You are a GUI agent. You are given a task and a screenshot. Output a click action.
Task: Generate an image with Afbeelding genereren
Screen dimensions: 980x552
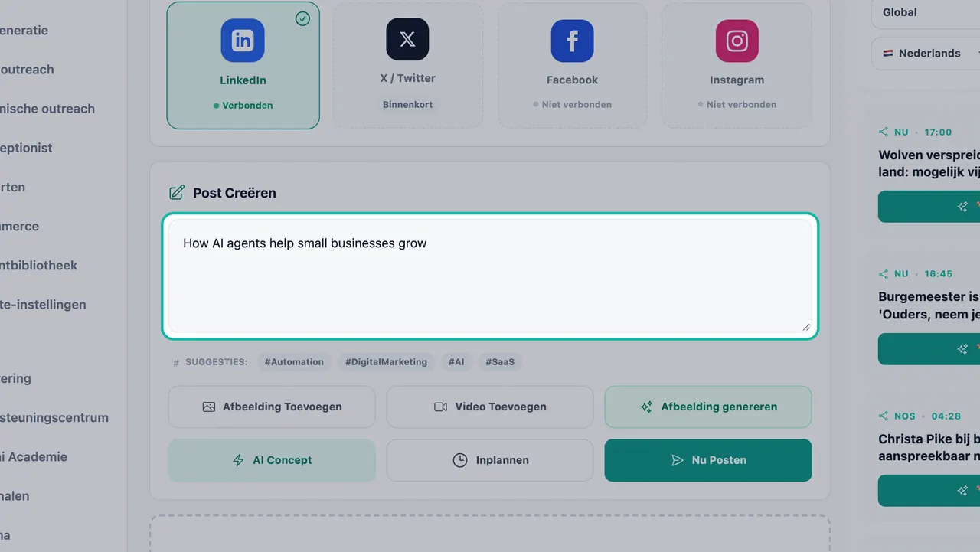(708, 407)
